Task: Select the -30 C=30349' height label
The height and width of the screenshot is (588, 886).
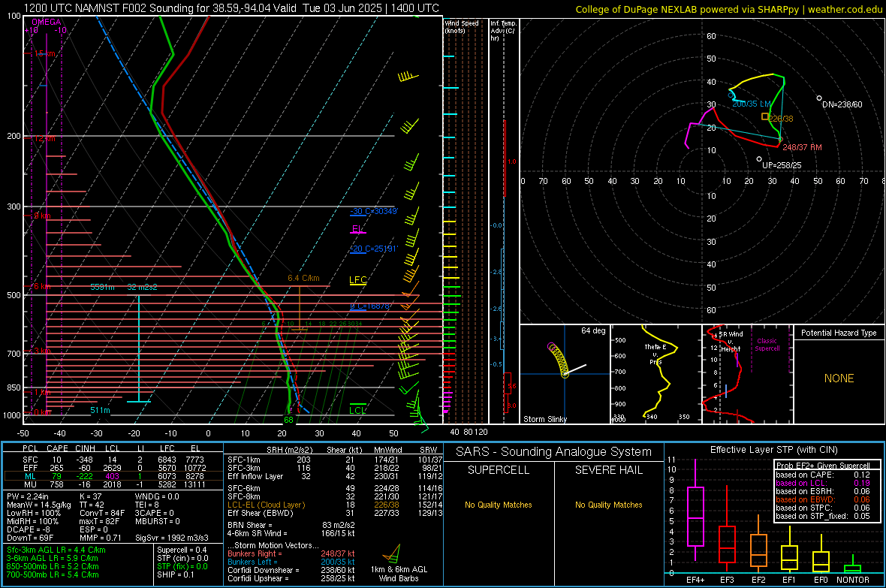Action: coord(374,211)
